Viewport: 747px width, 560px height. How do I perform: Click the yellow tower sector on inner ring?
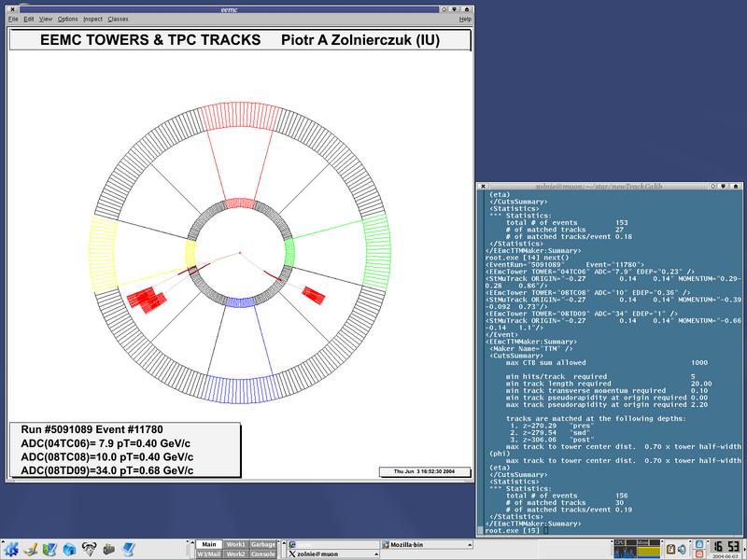tap(190, 254)
